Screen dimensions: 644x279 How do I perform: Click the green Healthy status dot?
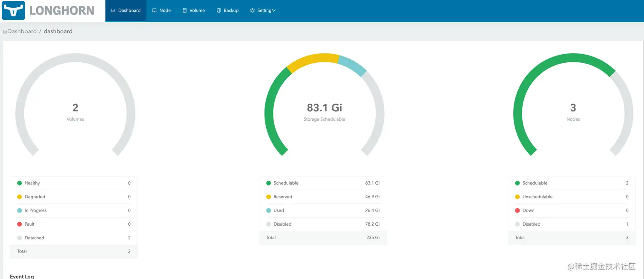tap(19, 183)
